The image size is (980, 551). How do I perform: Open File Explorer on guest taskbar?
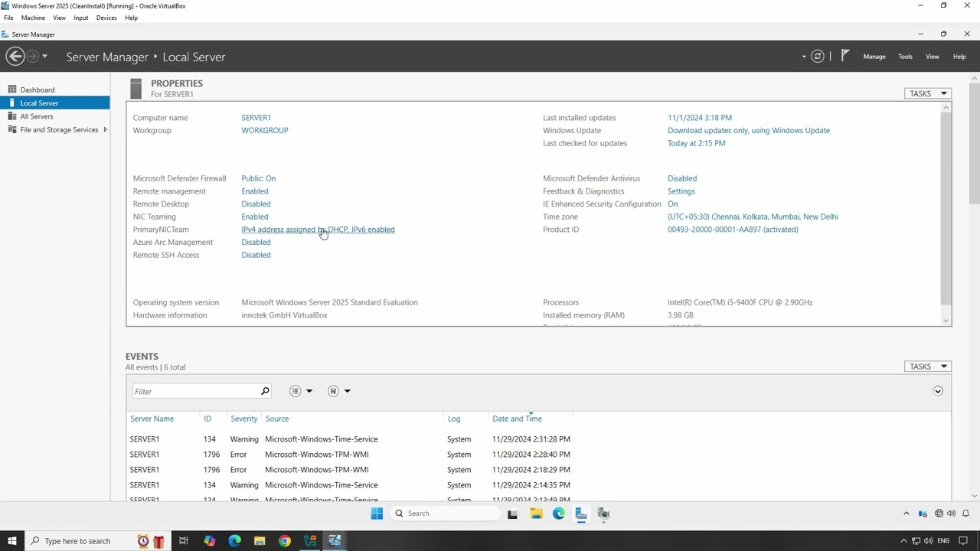coord(536,514)
